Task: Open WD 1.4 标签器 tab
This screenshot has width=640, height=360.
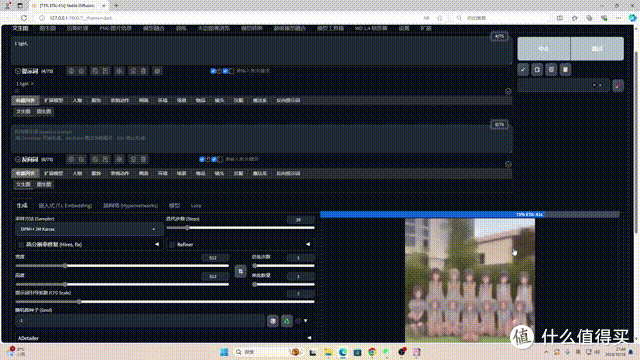Action: point(371,29)
